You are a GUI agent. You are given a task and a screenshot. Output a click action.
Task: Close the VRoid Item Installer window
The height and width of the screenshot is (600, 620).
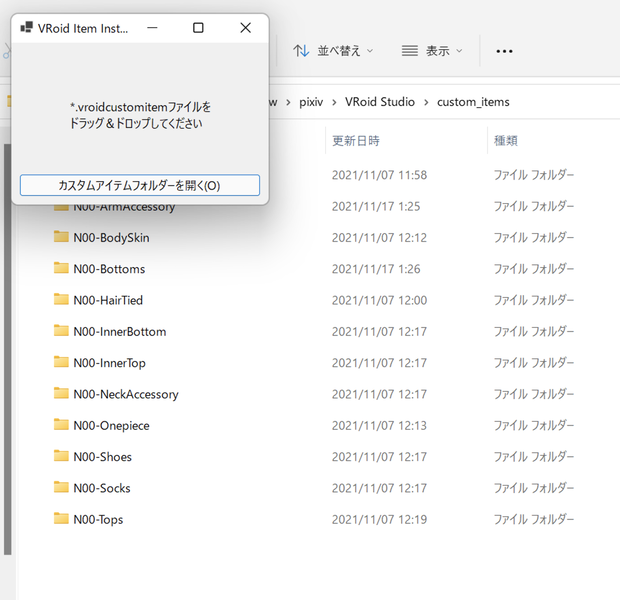click(246, 28)
